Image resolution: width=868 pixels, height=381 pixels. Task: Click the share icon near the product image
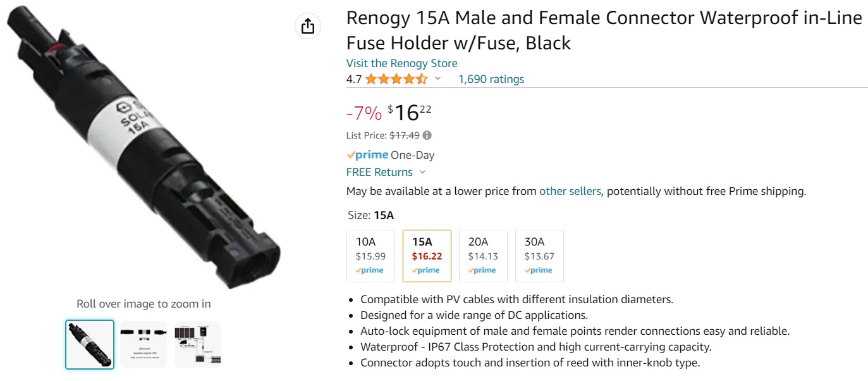point(308,26)
